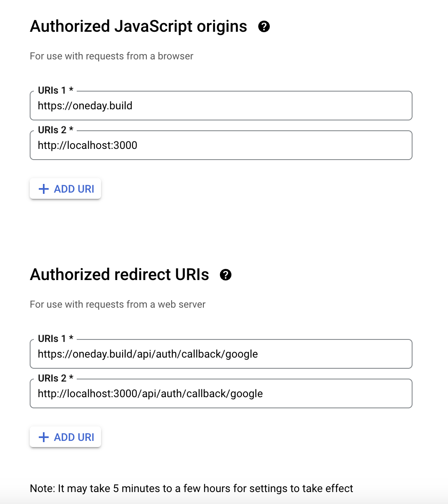Select the Authorized redirect URIs heading
The image size is (448, 504).
pos(120,275)
